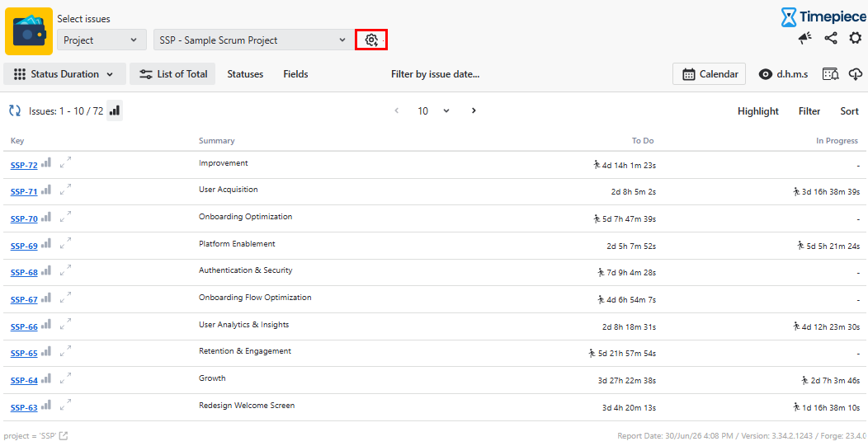This screenshot has width=868, height=446.
Task: Click the summary 'Authentication & Security'
Action: point(245,270)
